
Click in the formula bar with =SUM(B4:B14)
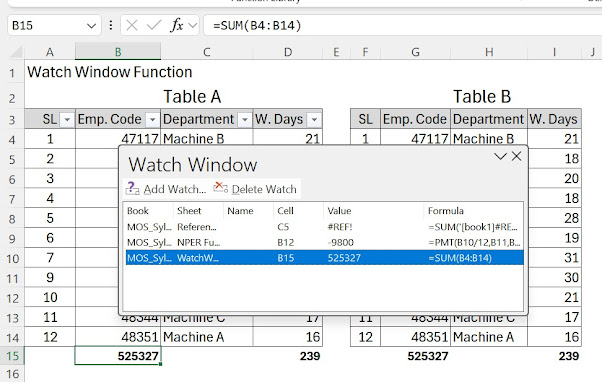point(402,26)
